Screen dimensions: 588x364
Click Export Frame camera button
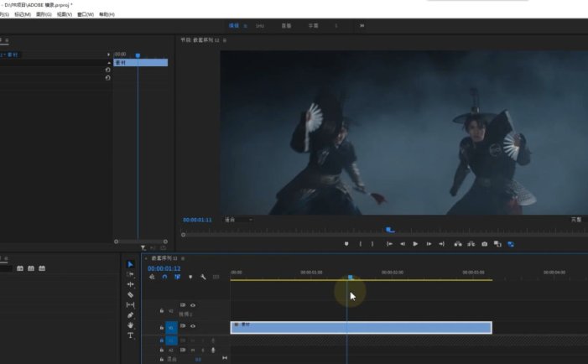point(484,244)
